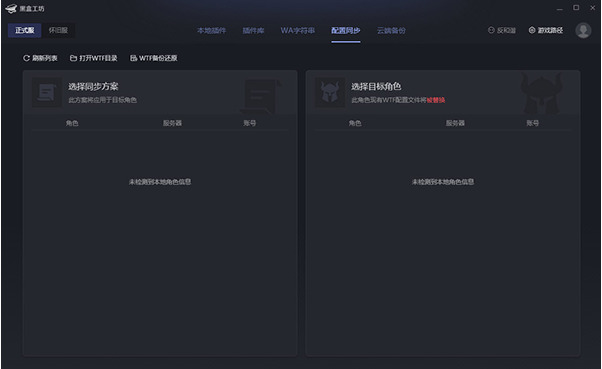Click the 黑盒工坊 logo icon
602x369 pixels.
click(11, 8)
